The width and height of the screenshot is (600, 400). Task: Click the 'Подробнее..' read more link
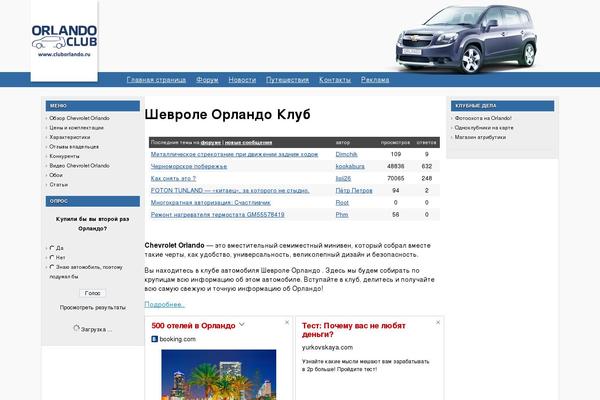coord(165,305)
